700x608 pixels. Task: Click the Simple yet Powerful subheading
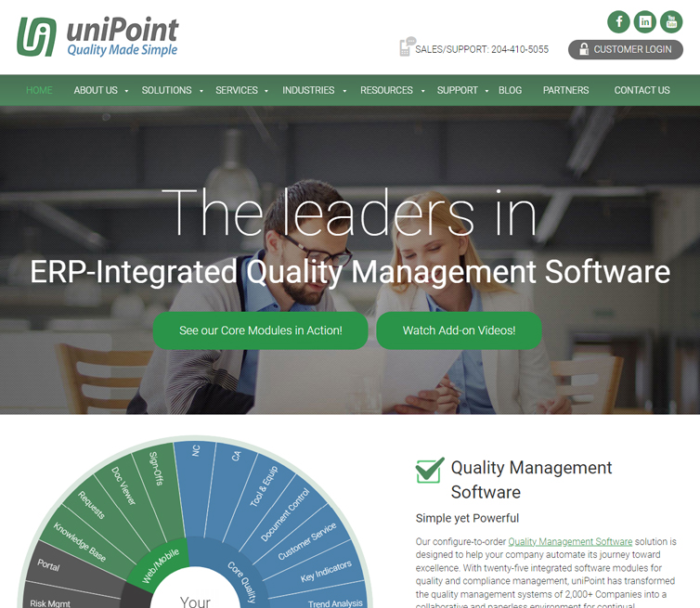pos(467,518)
